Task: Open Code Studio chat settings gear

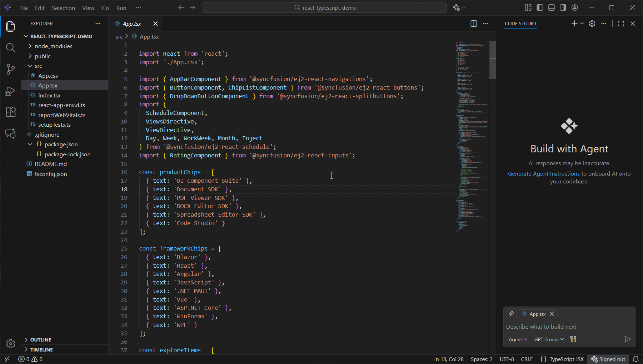Action: pyautogui.click(x=592, y=24)
